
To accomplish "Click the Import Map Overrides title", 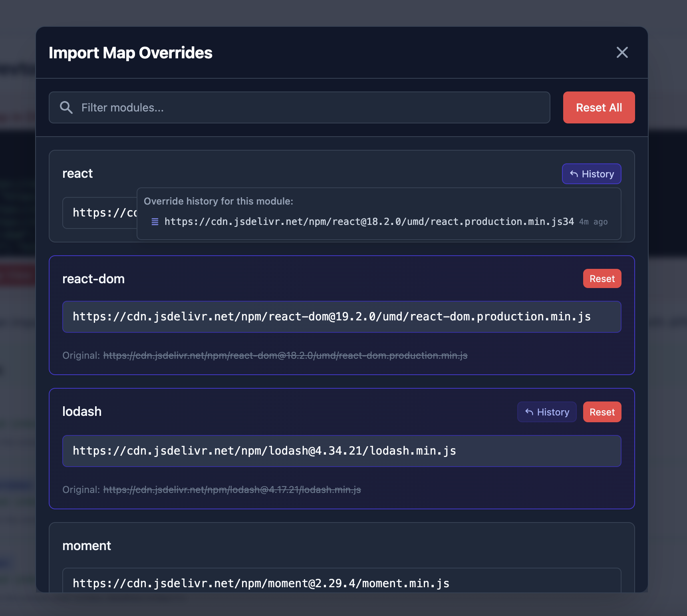I will pos(131,53).
